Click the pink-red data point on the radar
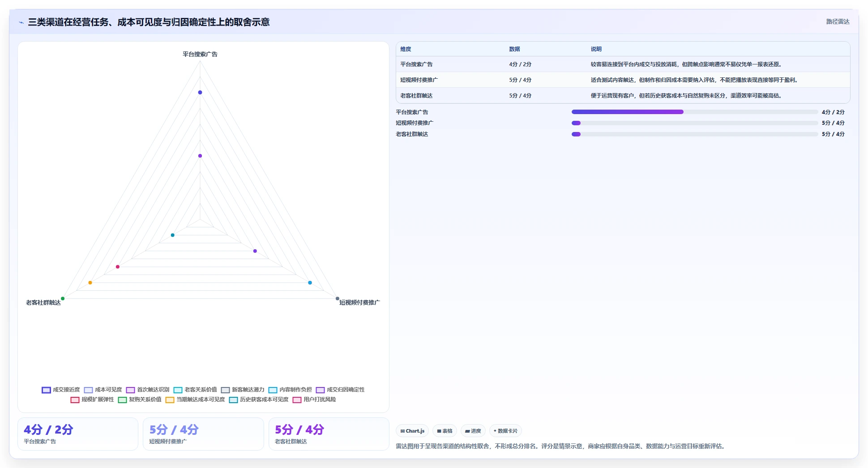Image resolution: width=868 pixels, height=468 pixels. click(118, 267)
